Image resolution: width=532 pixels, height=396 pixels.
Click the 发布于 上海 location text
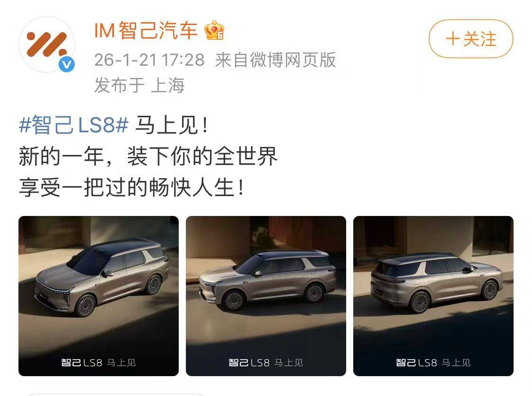140,85
